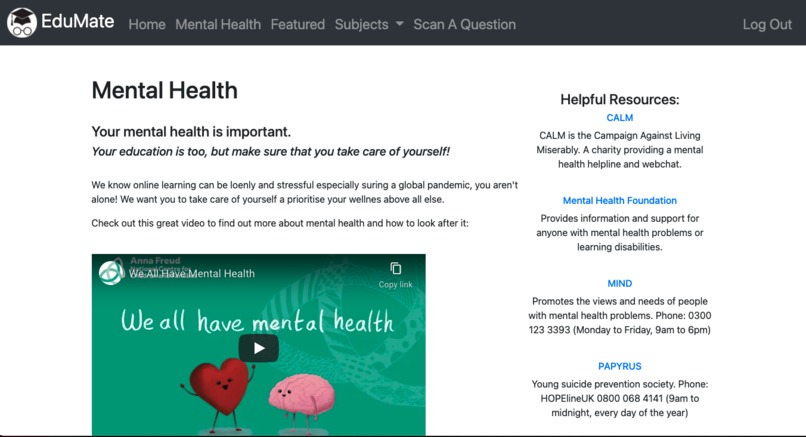Open Scan A Question page

[465, 24]
